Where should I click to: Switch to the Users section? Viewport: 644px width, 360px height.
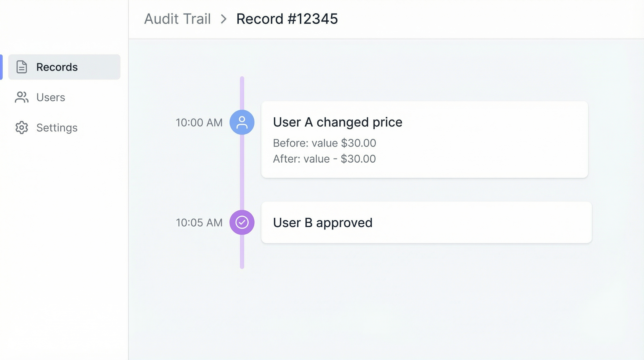[51, 97]
